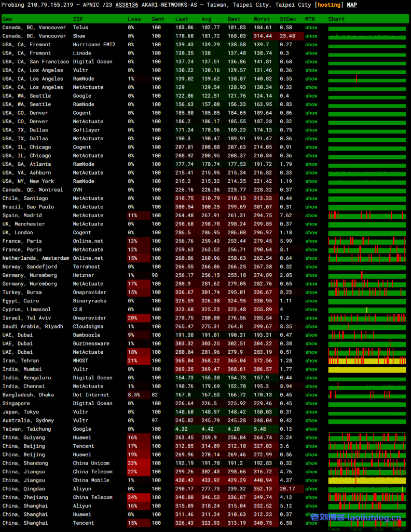Show MTR for Taiwan, Taichung Google row
The height and width of the screenshot is (532, 411).
[311, 429]
